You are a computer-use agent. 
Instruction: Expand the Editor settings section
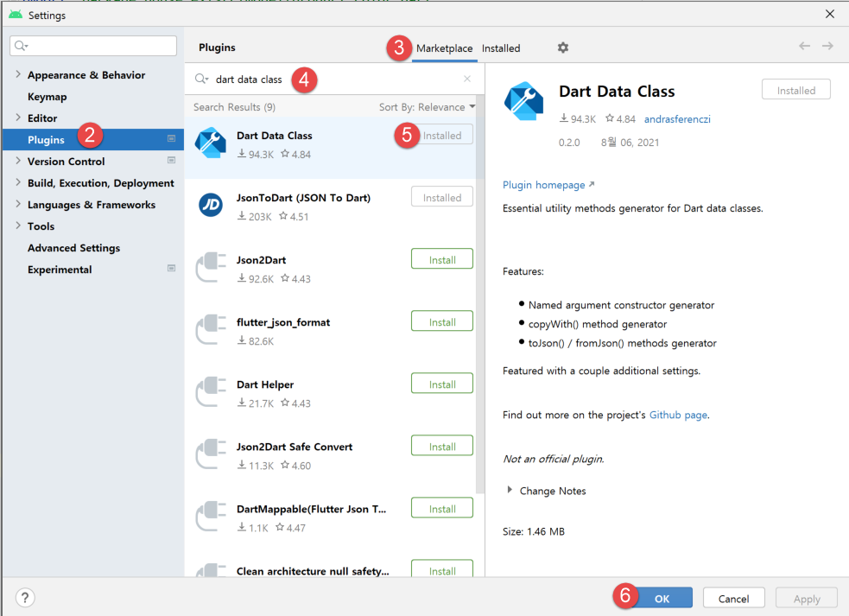(18, 117)
